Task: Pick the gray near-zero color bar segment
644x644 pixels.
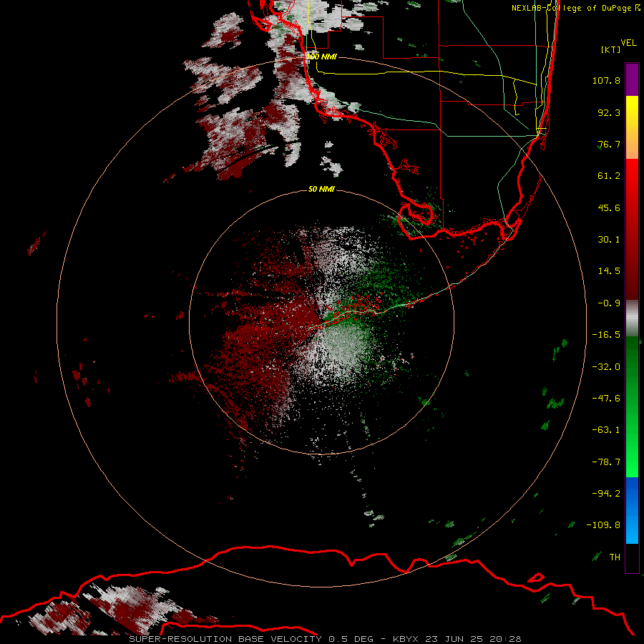Action: pyautogui.click(x=632, y=318)
